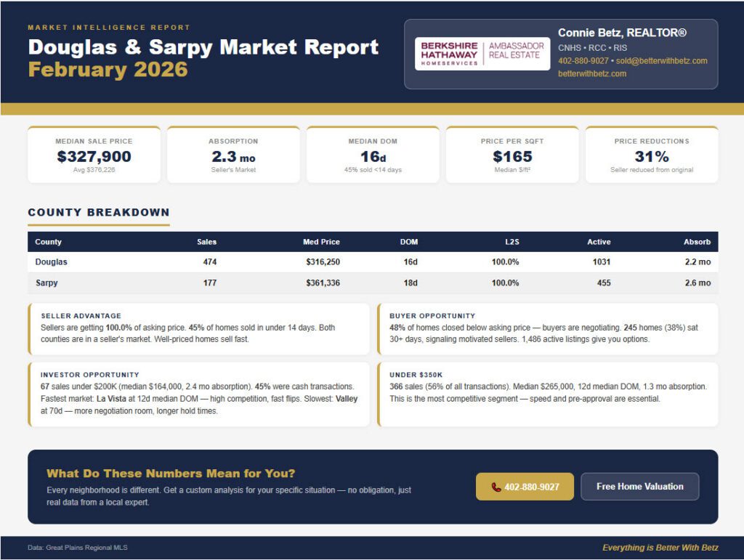Select the Absorption 2.3 mo stat card
The image size is (744, 560).
pos(232,155)
